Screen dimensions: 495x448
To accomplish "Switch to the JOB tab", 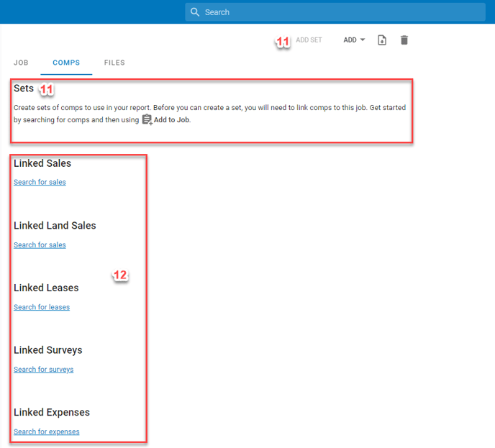I will [x=21, y=63].
